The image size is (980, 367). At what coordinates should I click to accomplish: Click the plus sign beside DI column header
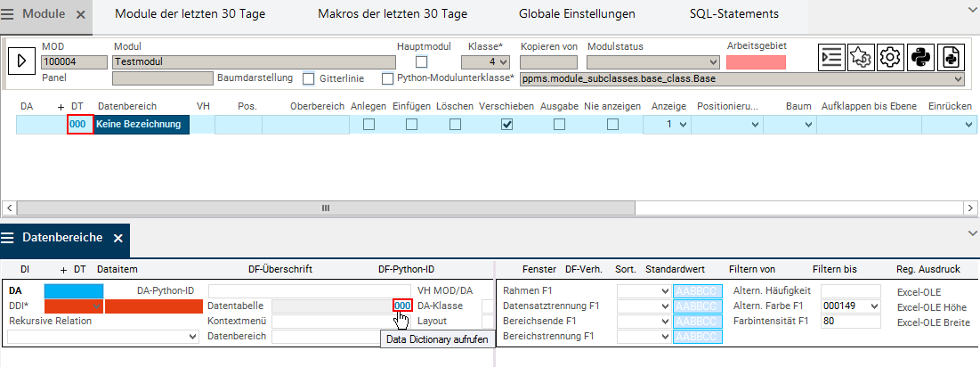click(x=62, y=270)
